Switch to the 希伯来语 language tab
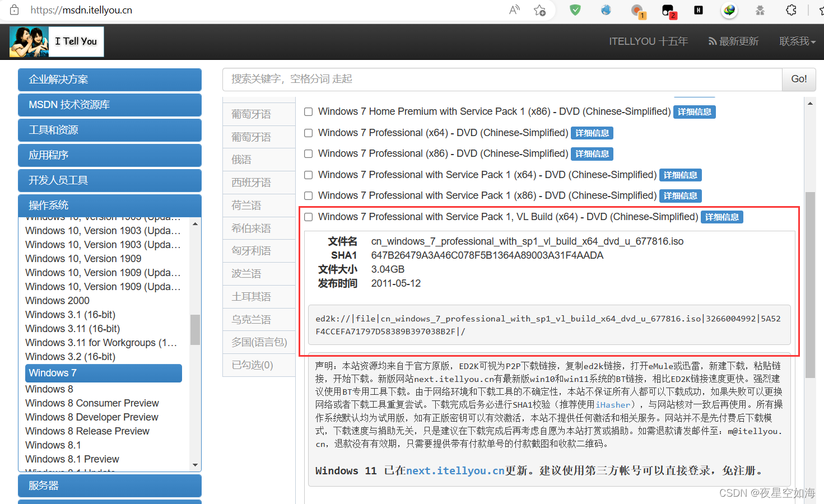This screenshot has width=824, height=504. point(259,228)
